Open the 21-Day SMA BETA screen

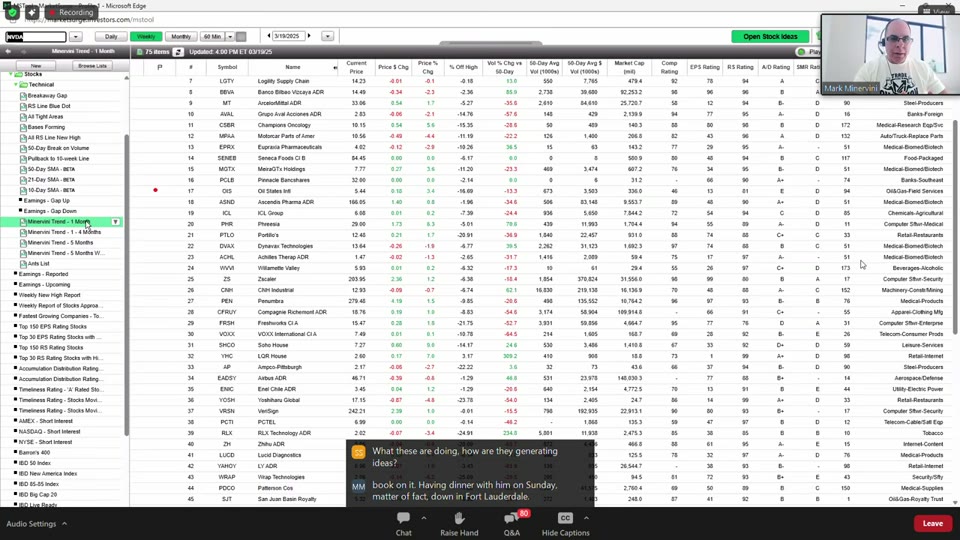pos(51,179)
